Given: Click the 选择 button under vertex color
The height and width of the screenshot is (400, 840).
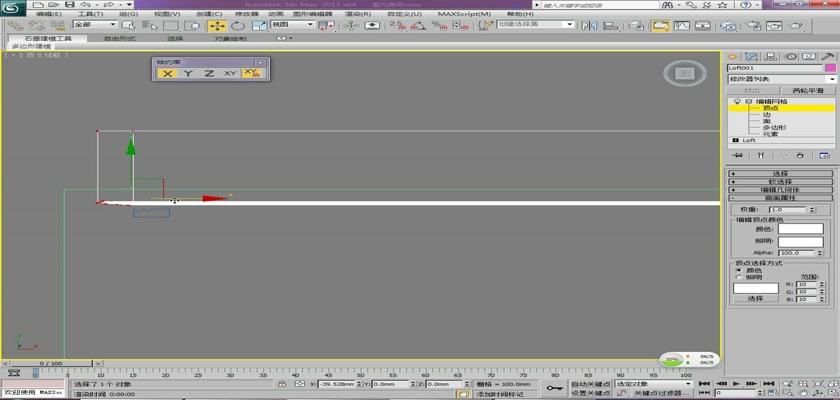Looking at the screenshot, I should pyautogui.click(x=755, y=298).
